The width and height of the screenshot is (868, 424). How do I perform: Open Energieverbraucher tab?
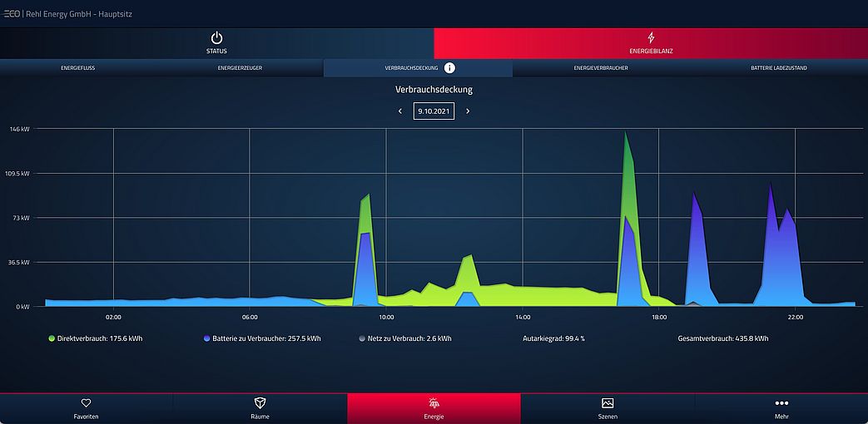point(601,68)
